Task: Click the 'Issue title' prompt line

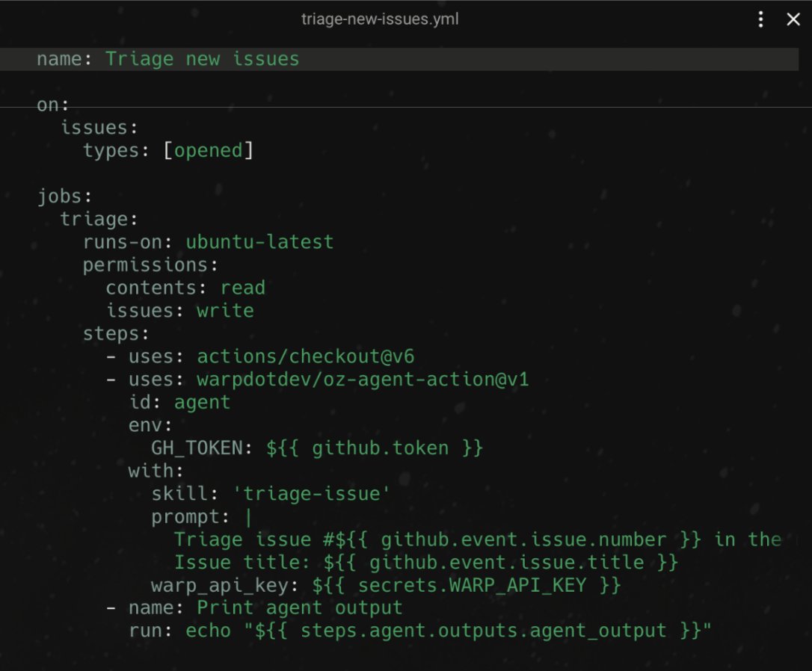Action: (425, 563)
